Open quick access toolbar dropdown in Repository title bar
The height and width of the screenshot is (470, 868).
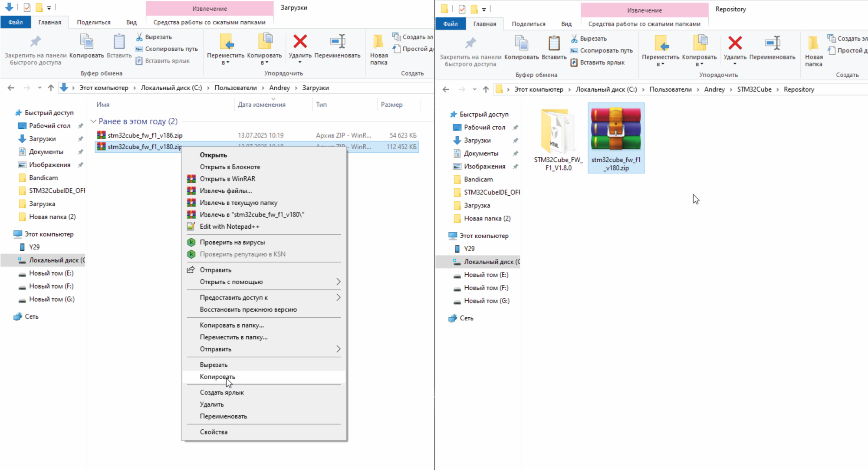(484, 9)
